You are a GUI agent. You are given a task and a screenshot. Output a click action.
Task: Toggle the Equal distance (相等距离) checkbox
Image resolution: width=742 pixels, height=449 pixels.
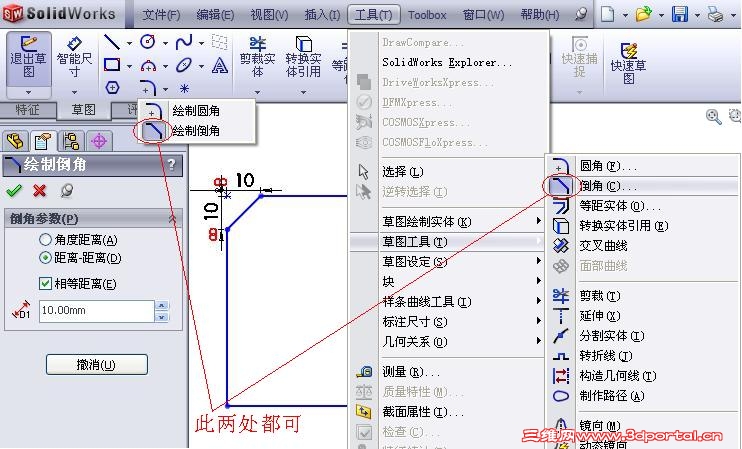click(x=45, y=283)
